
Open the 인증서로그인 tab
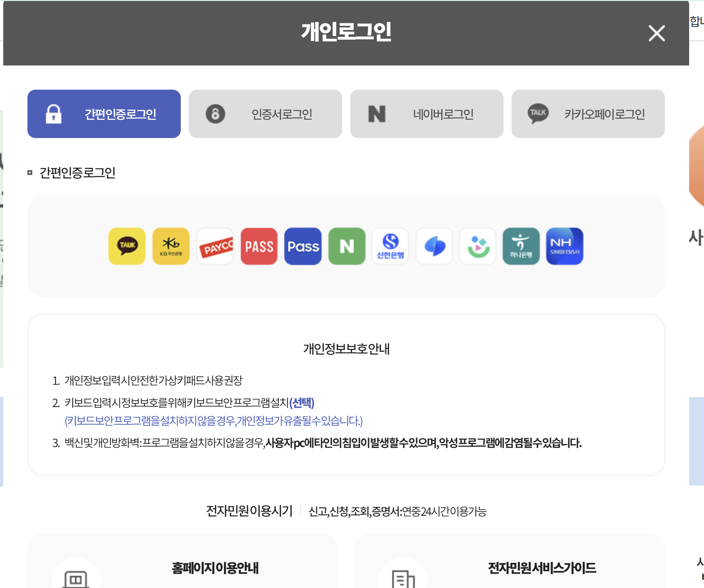pyautogui.click(x=265, y=114)
